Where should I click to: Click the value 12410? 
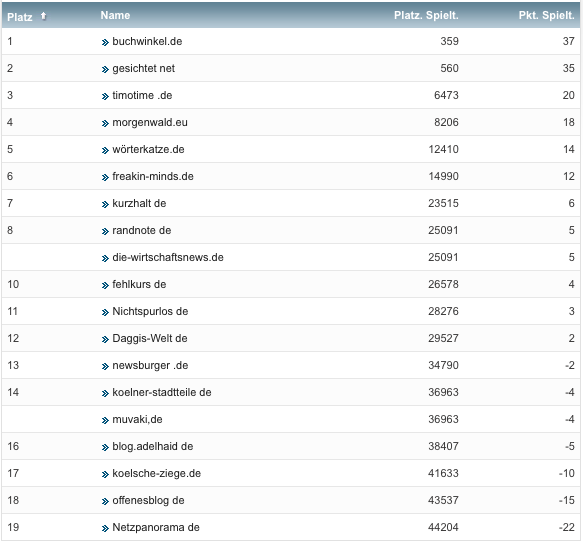click(444, 149)
